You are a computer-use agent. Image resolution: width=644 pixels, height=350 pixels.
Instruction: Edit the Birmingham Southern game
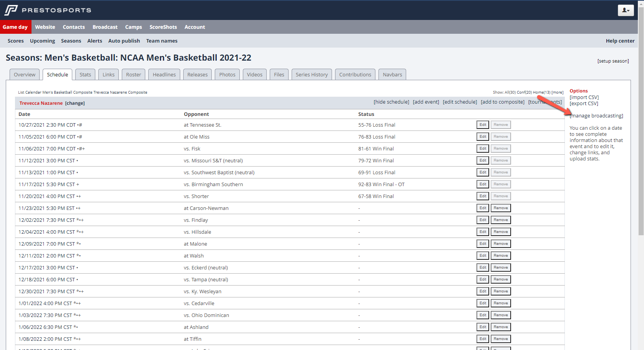(x=483, y=184)
